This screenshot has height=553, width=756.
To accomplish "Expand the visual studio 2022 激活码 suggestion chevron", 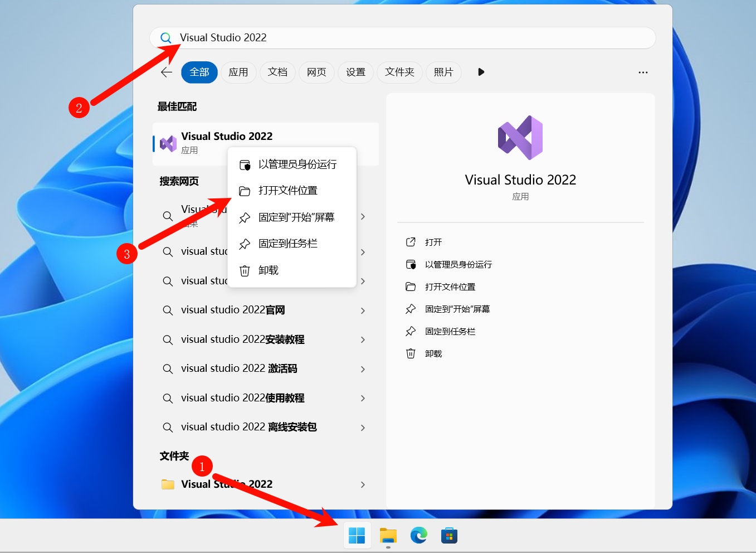I will click(x=363, y=369).
